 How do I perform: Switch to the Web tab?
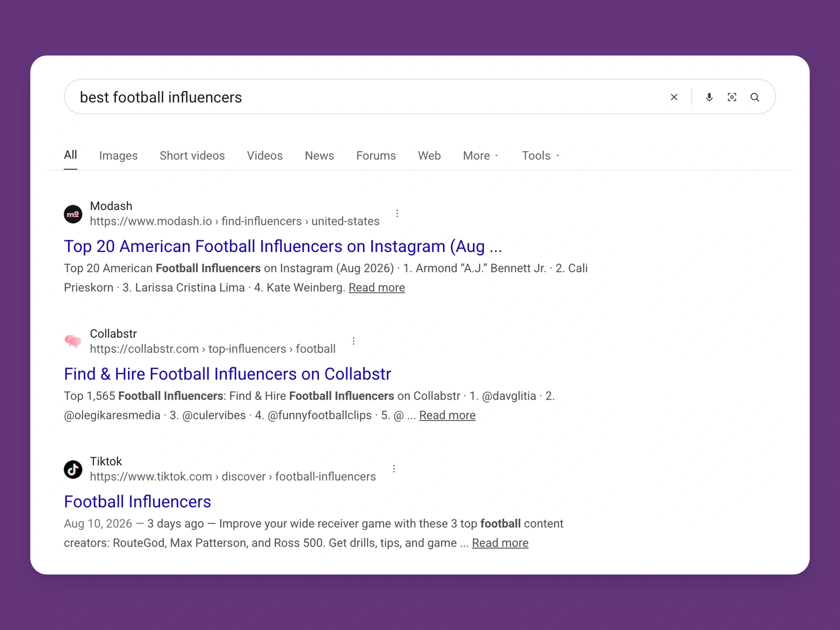click(x=429, y=156)
